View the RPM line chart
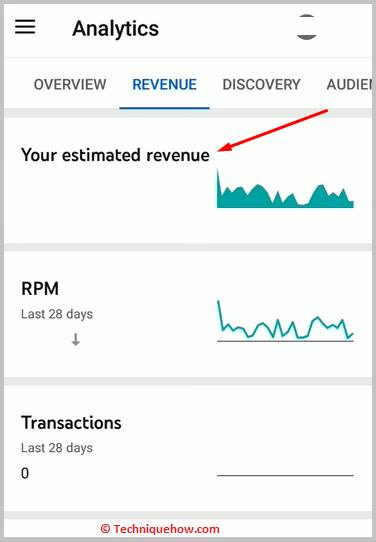Image resolution: width=376 pixels, height=542 pixels. point(285,321)
